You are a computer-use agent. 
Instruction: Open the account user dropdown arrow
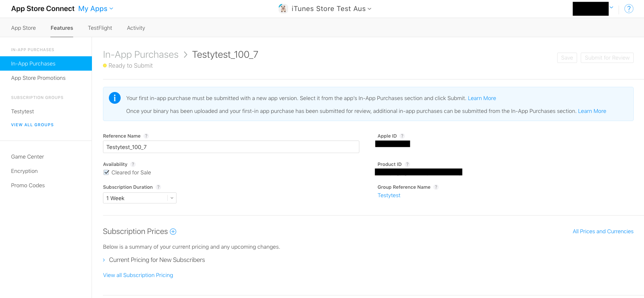[x=611, y=7]
